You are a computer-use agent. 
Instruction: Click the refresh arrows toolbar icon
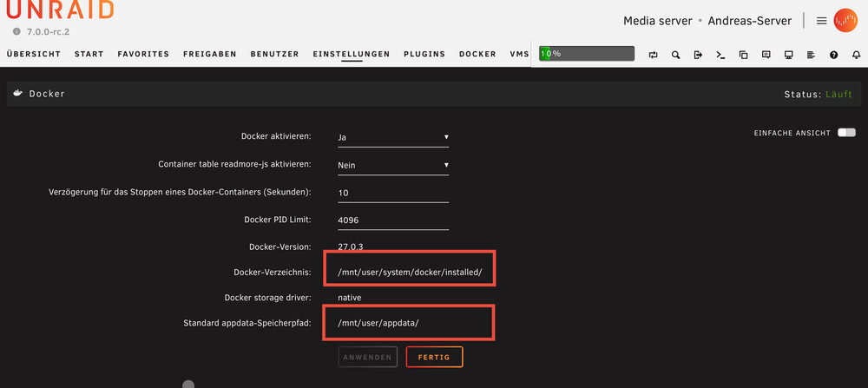pyautogui.click(x=654, y=54)
